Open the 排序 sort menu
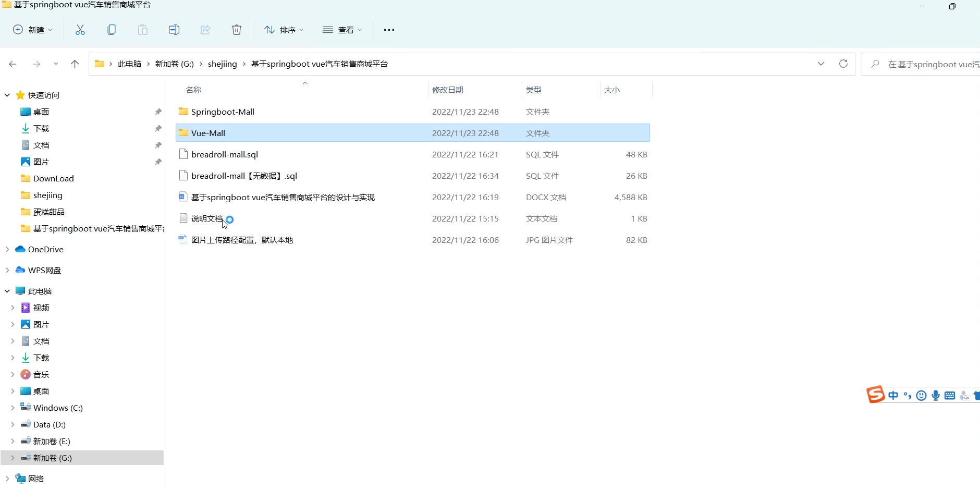Viewport: 980px width, 490px height. tap(284, 30)
